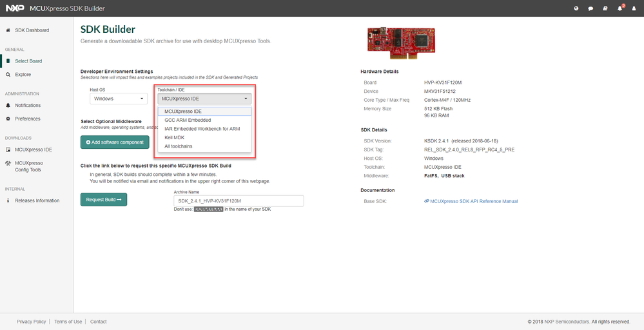Click the globe icon in top bar
Image resolution: width=644 pixels, height=330 pixels.
(576, 8)
